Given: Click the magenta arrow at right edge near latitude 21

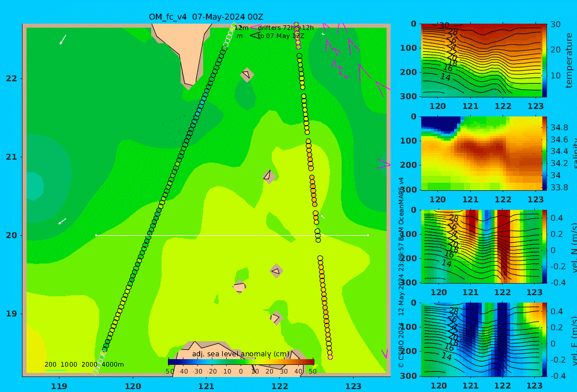Looking at the screenshot, I should [383, 164].
